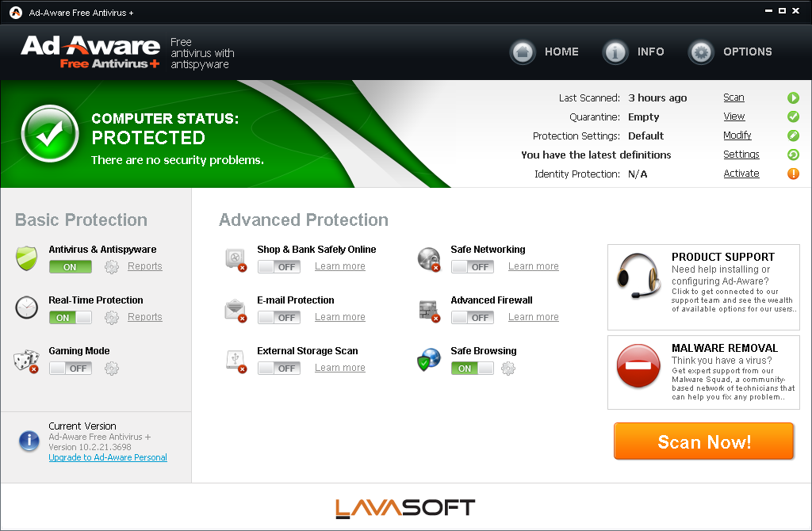Enable the Gaming Mode switch
Image resolution: width=812 pixels, height=531 pixels.
click(71, 369)
